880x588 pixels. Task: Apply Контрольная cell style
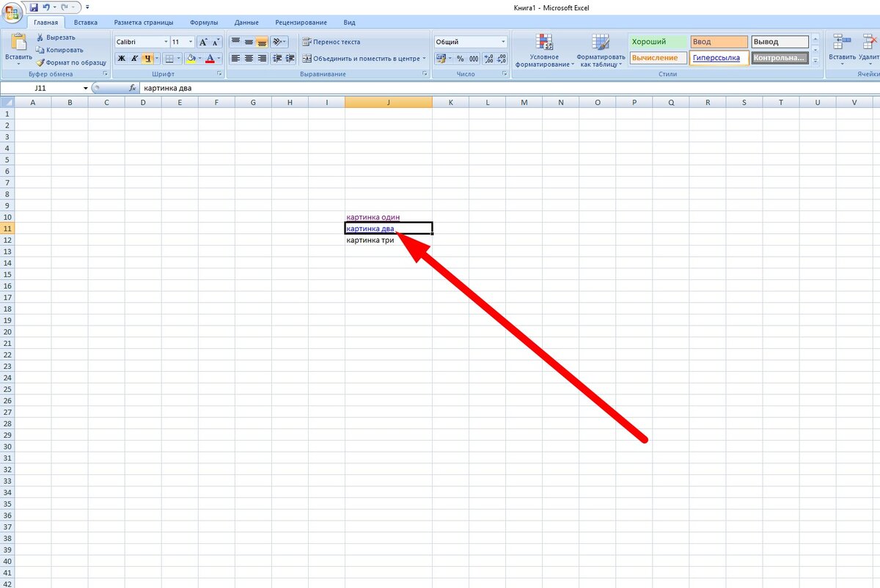[x=780, y=58]
